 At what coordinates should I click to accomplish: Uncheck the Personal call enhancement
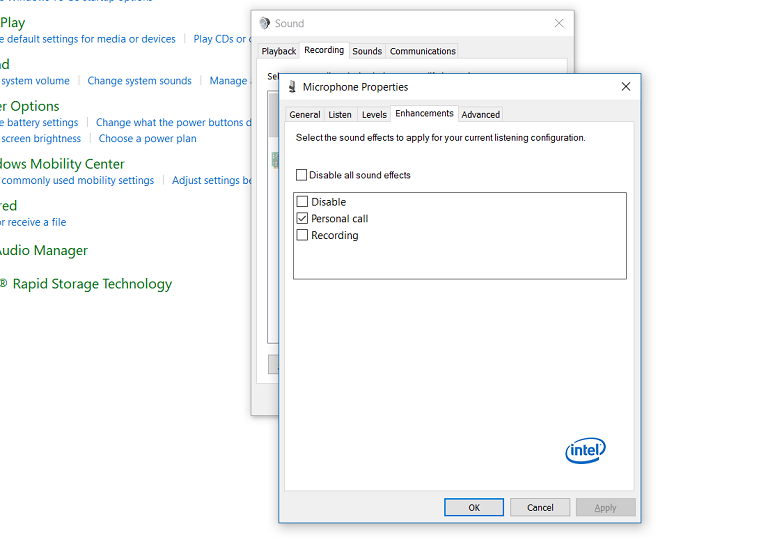coord(302,218)
